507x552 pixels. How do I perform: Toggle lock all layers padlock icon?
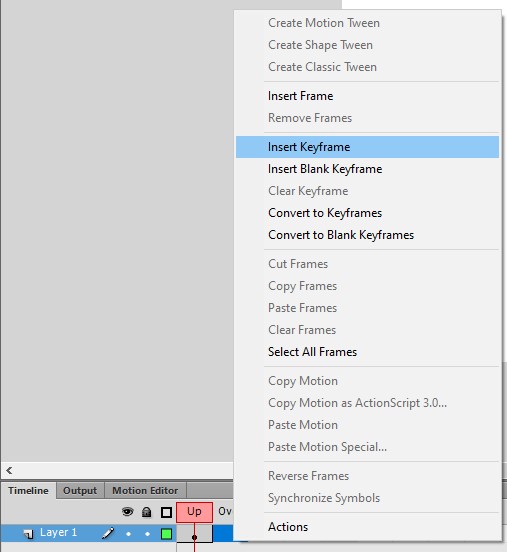click(x=146, y=512)
